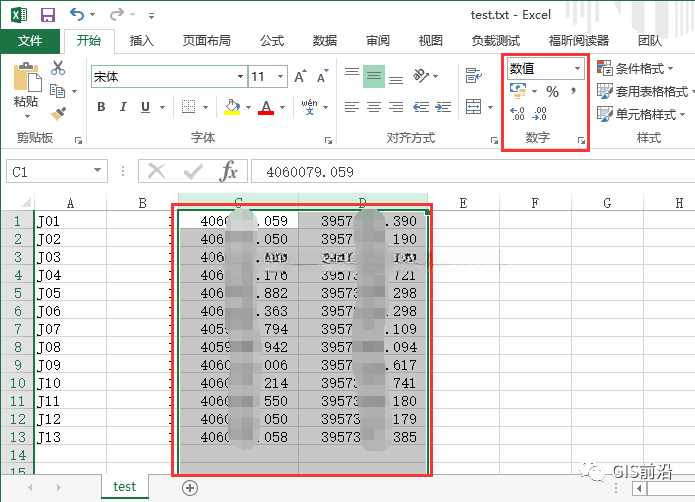The width and height of the screenshot is (695, 502).
Task: Open 条件格式 conditional formatting menu
Action: (x=635, y=68)
